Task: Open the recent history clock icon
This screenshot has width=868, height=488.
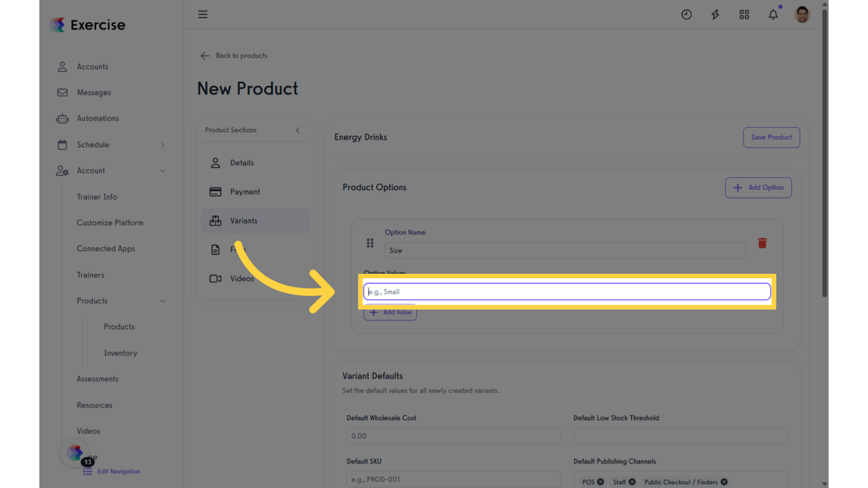Action: point(686,14)
